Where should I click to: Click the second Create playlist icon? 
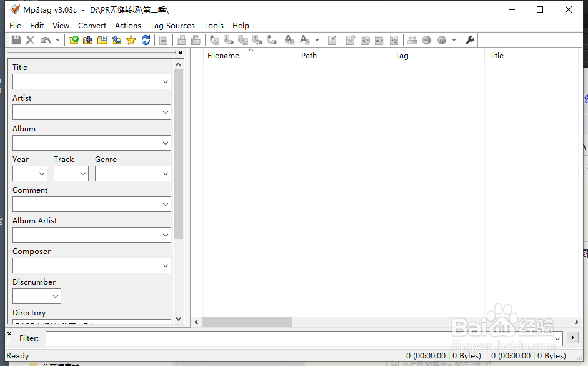pos(196,40)
